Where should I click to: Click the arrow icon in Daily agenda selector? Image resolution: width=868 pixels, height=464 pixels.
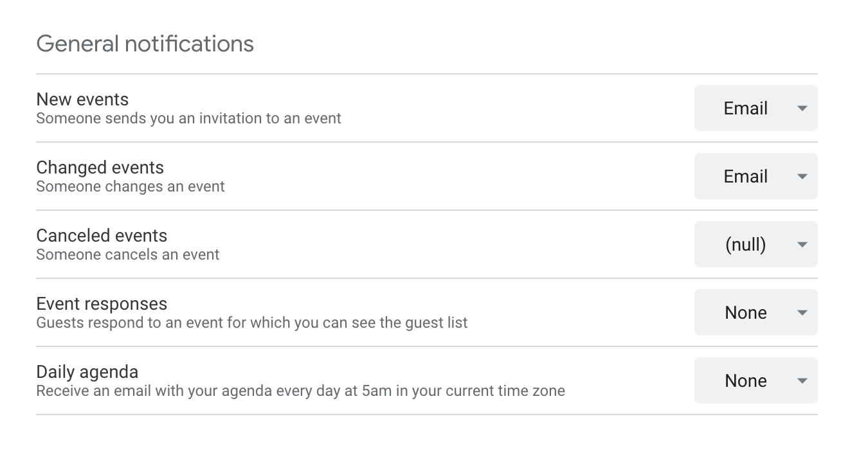point(802,381)
